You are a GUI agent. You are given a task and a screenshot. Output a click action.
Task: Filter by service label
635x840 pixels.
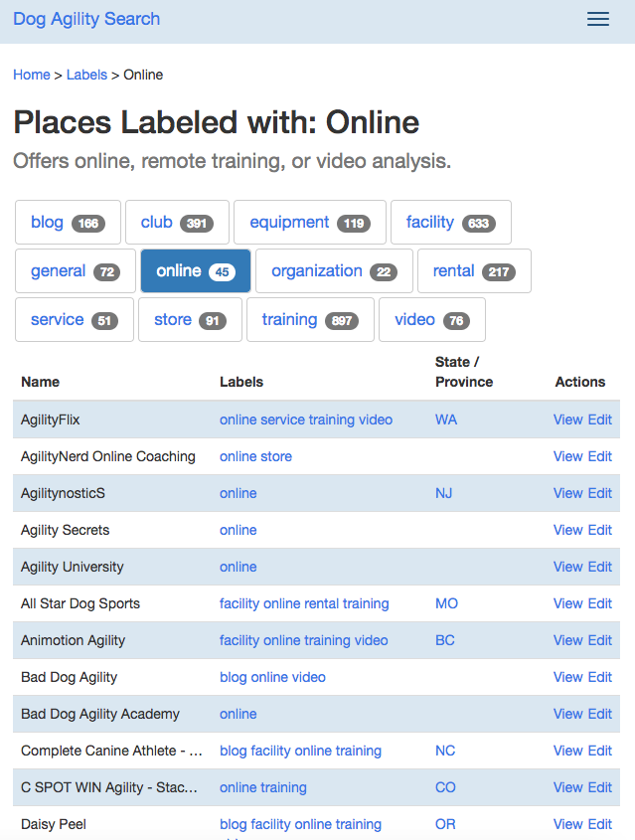tap(75, 320)
